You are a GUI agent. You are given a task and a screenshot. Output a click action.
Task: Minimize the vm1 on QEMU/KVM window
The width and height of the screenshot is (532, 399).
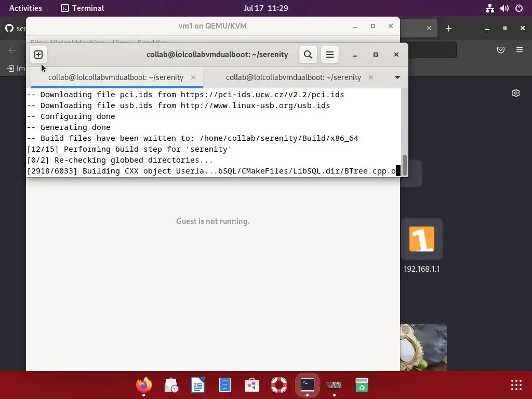point(355,26)
